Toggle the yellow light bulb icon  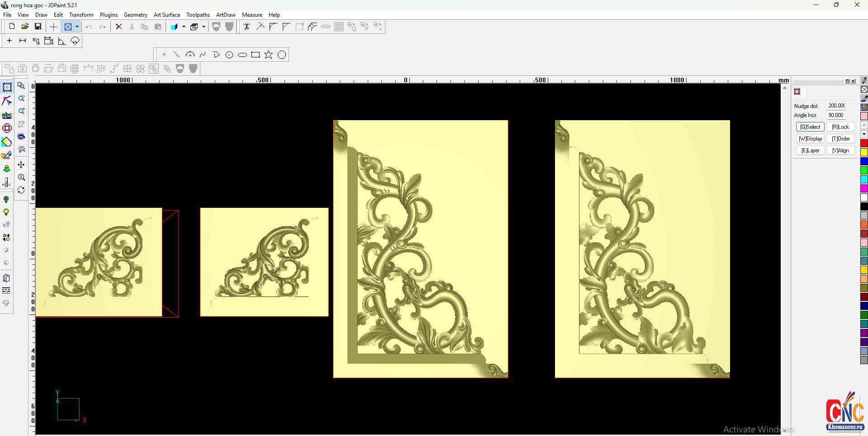[6, 212]
